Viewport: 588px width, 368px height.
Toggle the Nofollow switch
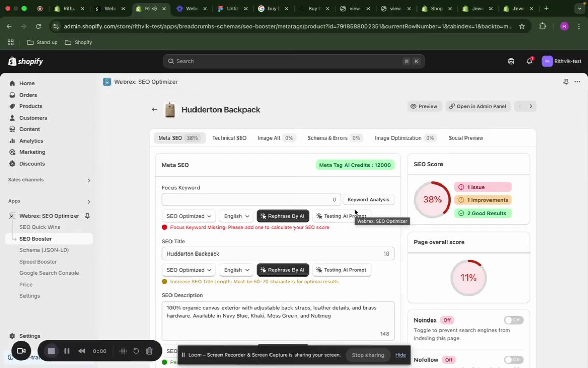513,360
